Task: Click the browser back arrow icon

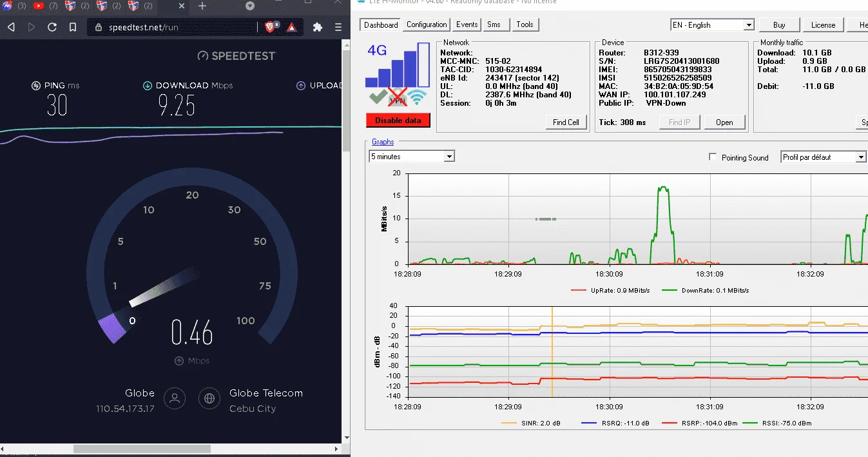Action: [10, 27]
